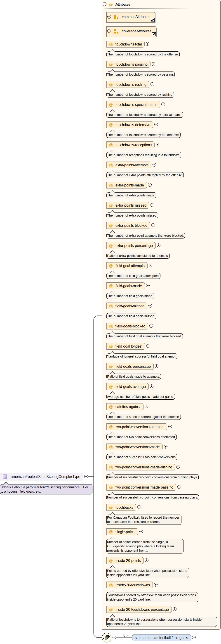The width and height of the screenshot is (221, 644).
Task: Select the stats-american-football-field-goals element
Action: point(161,637)
